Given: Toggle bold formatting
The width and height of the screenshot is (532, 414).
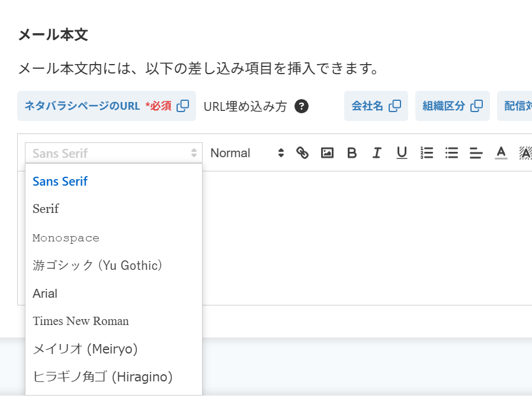Looking at the screenshot, I should (352, 153).
